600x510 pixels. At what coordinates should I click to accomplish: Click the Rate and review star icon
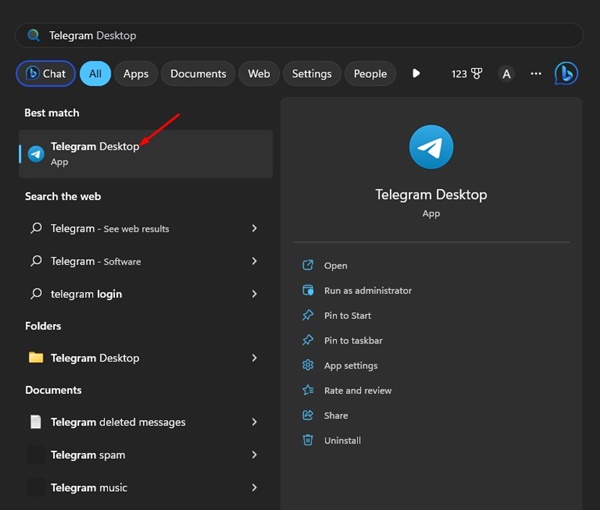coord(308,390)
